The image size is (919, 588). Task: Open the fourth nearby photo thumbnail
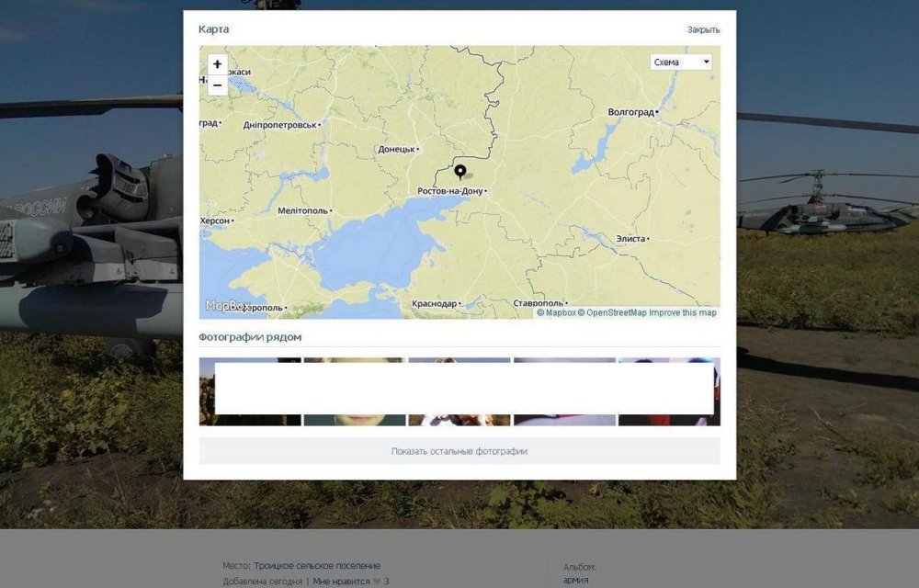click(564, 391)
